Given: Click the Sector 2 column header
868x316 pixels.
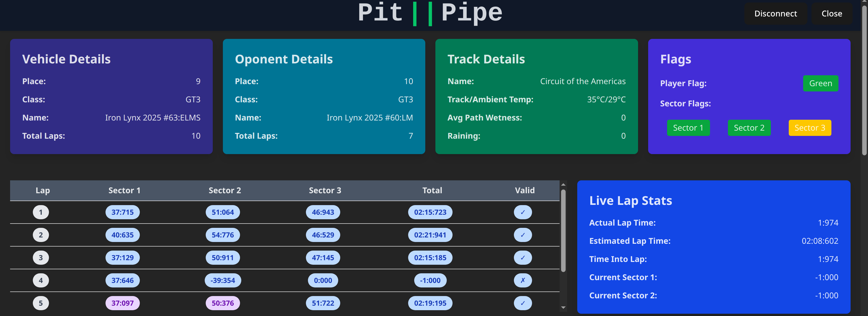Looking at the screenshot, I should pyautogui.click(x=225, y=190).
